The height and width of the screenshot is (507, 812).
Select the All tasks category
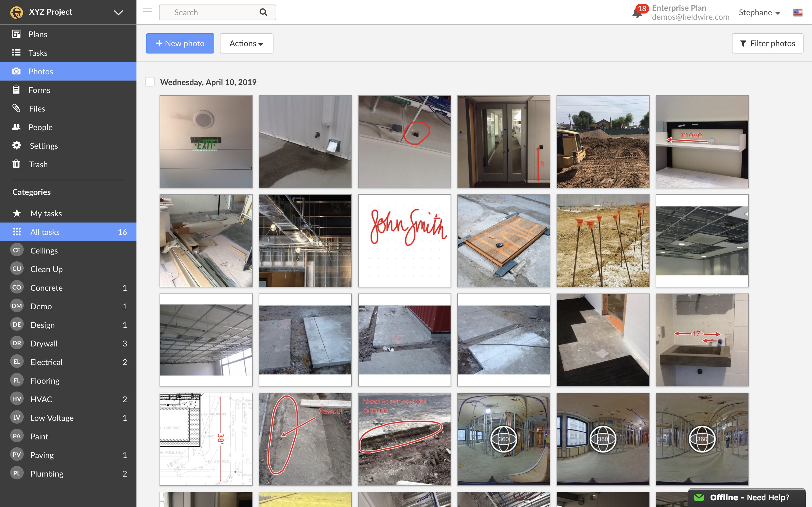point(45,232)
